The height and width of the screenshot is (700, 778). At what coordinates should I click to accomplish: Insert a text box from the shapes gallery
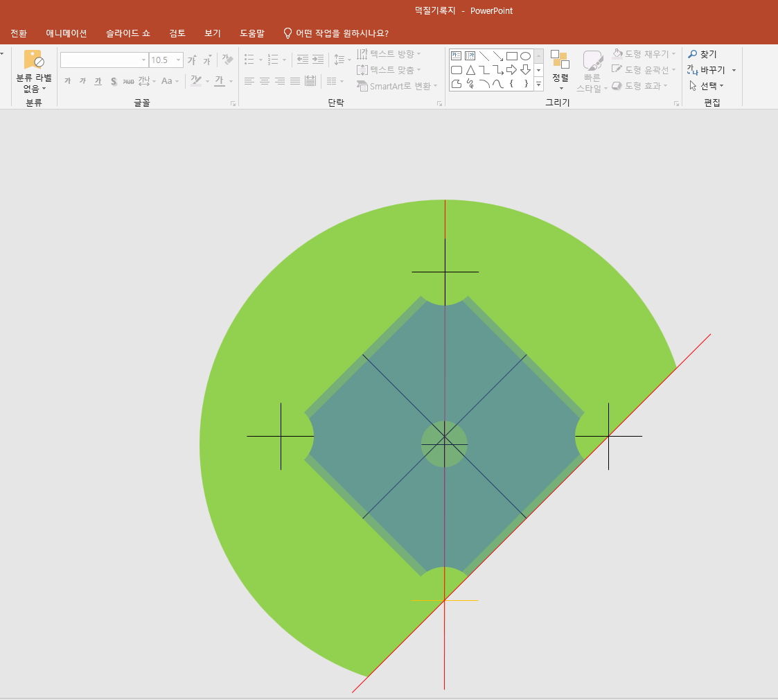[x=456, y=56]
